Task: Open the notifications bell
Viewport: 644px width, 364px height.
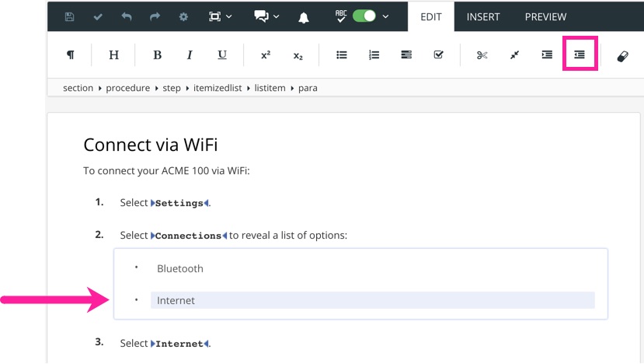Action: (x=304, y=16)
